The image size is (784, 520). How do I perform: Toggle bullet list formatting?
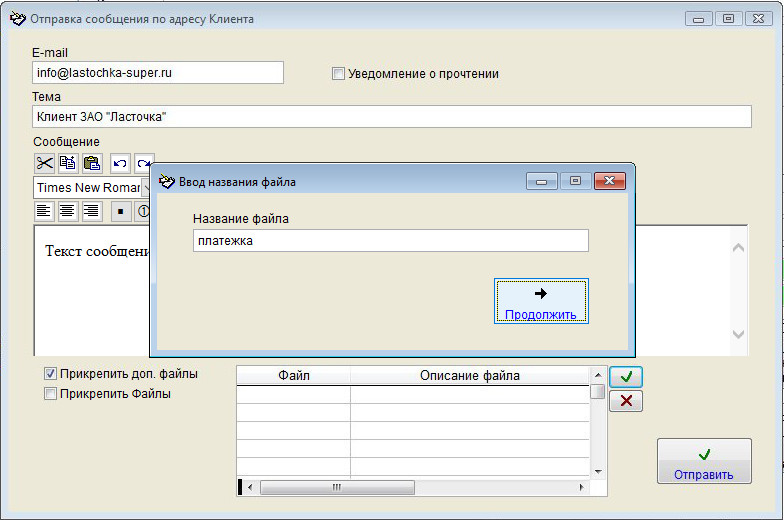coord(120,212)
